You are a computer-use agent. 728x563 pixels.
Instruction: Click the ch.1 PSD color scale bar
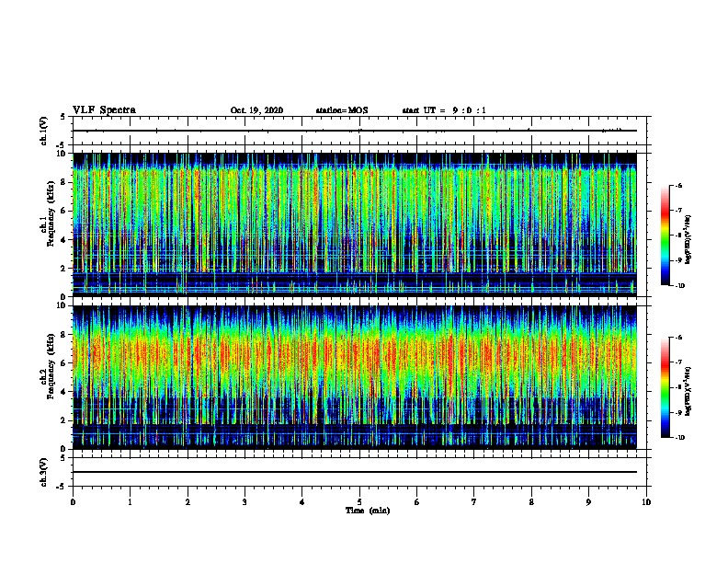(665, 236)
